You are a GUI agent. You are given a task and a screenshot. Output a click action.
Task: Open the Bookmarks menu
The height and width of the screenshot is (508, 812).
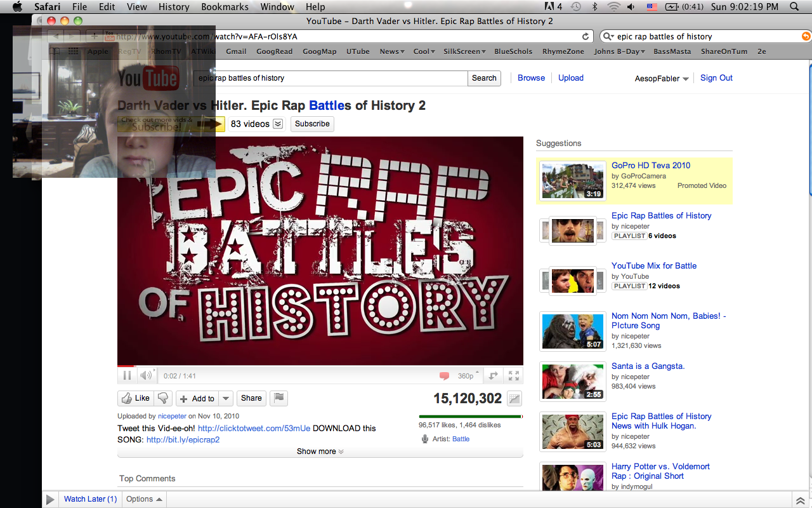[x=224, y=7]
